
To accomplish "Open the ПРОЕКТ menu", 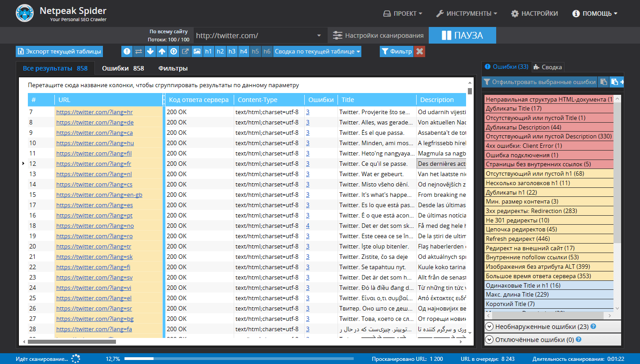I will 403,13.
